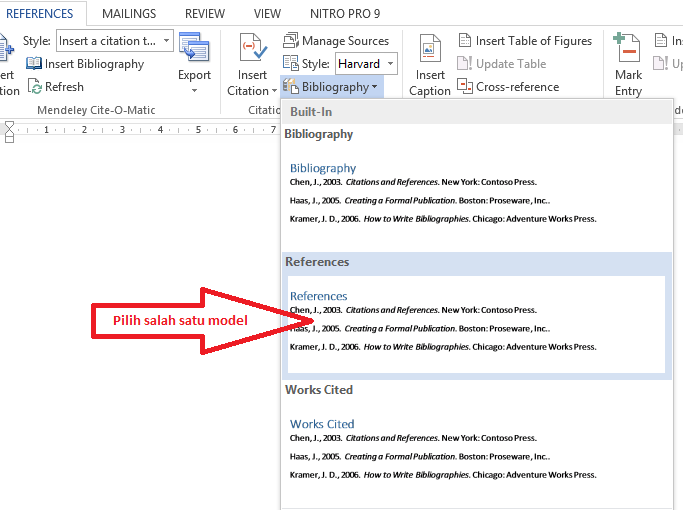
Task: Click the Mark Entry icon
Action: coord(628,50)
